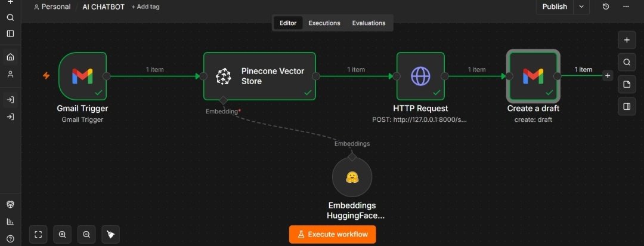Switch to the Evaluations tab
644x246 pixels.
point(369,23)
